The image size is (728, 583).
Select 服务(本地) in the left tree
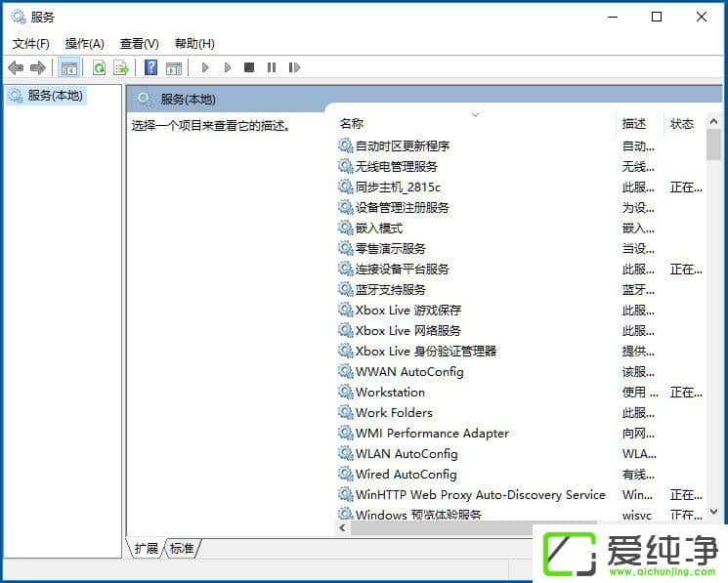(x=47, y=96)
